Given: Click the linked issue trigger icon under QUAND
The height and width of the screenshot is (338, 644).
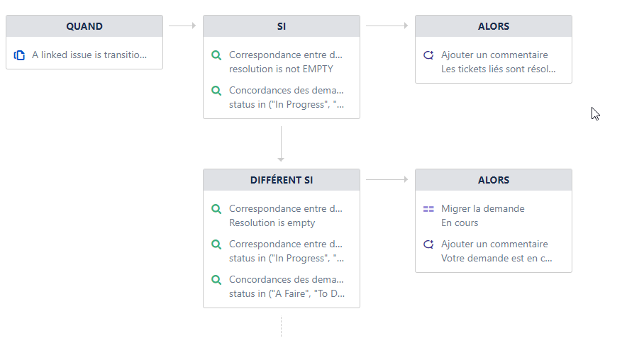Looking at the screenshot, I should [19, 55].
